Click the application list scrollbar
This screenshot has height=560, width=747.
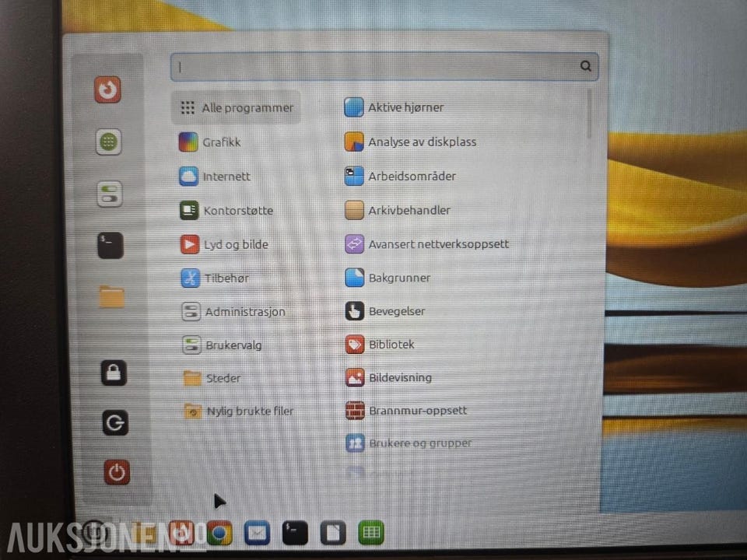[x=590, y=114]
